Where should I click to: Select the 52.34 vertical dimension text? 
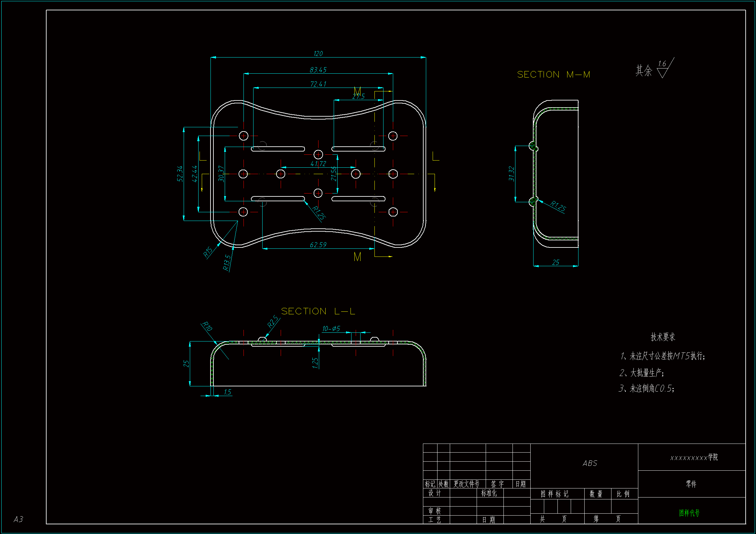point(180,174)
